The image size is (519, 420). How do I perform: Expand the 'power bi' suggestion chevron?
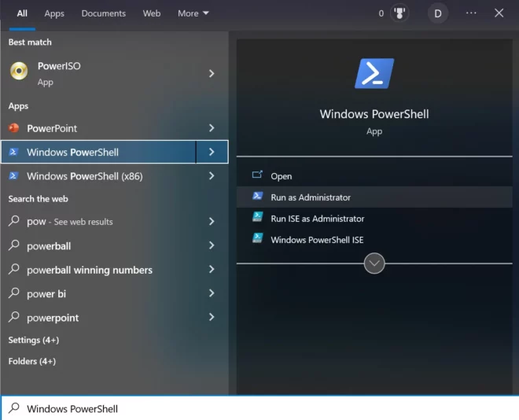coord(212,293)
